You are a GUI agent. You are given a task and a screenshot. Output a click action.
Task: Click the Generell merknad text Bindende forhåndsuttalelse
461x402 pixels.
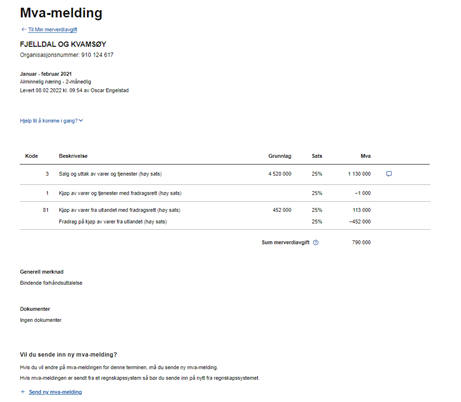[51, 283]
